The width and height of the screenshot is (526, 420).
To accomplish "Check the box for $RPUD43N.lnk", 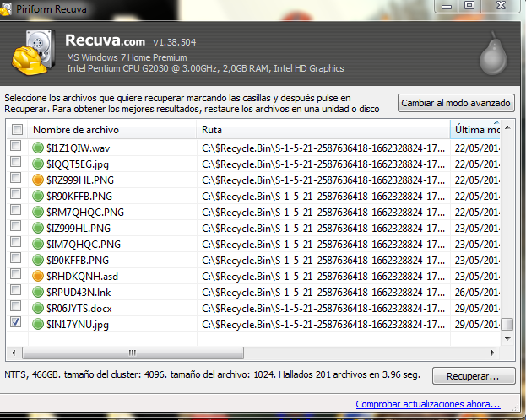I will tap(15, 290).
